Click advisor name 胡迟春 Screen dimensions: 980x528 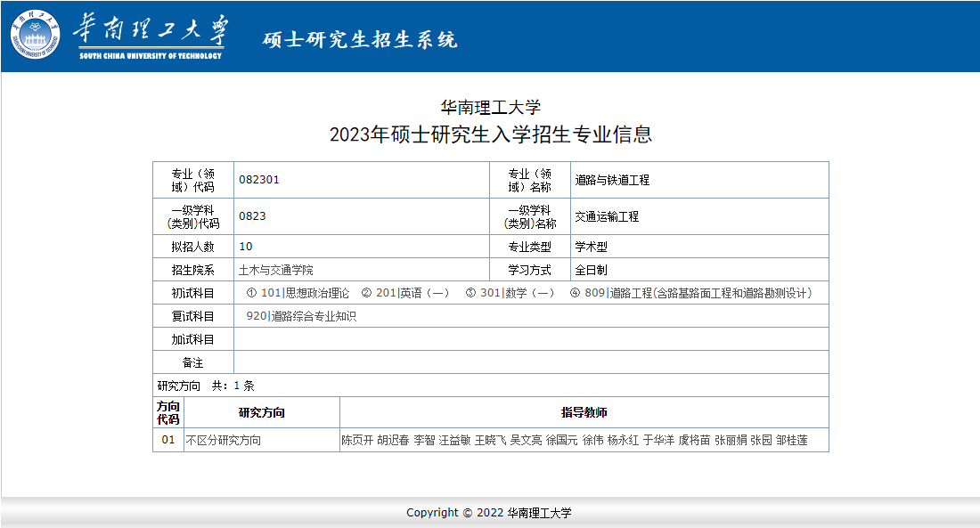point(393,440)
